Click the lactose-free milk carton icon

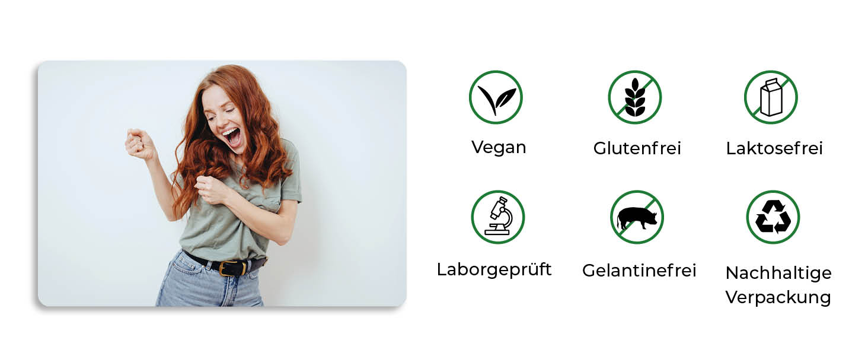click(x=771, y=97)
